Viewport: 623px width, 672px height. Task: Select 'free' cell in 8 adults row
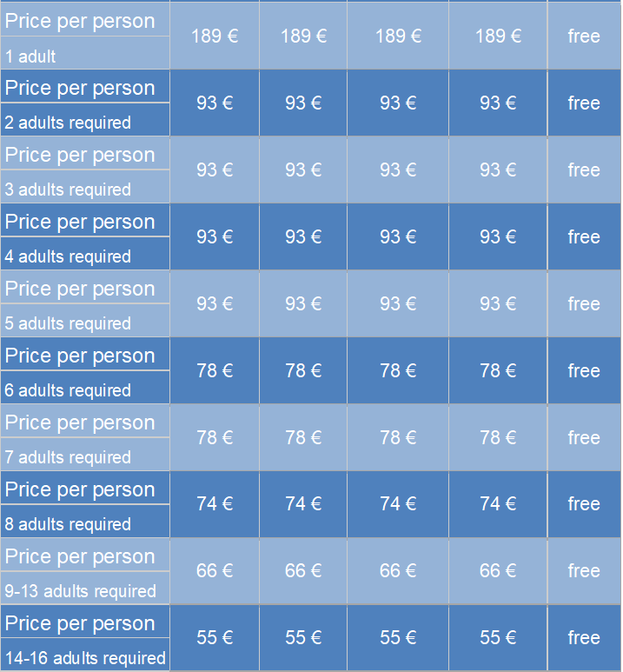click(x=584, y=504)
